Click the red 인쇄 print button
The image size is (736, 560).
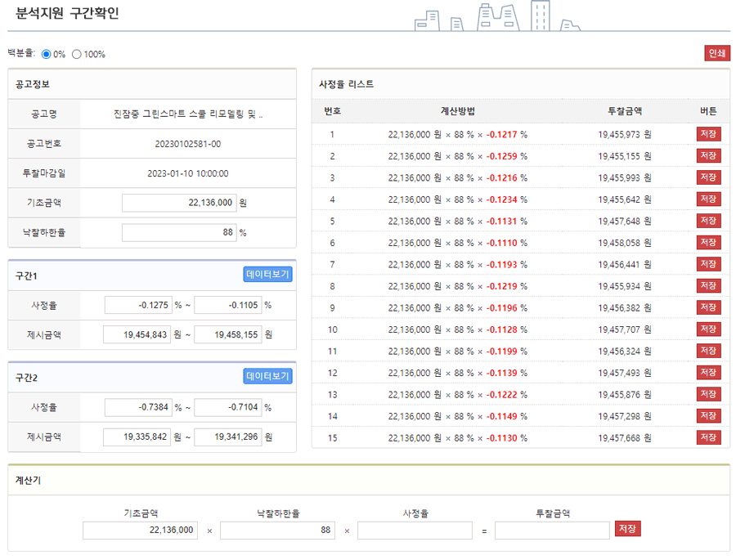pyautogui.click(x=716, y=53)
